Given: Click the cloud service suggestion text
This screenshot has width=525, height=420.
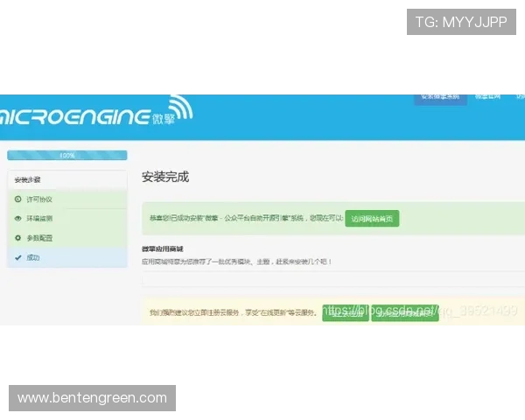Looking at the screenshot, I should [233, 313].
